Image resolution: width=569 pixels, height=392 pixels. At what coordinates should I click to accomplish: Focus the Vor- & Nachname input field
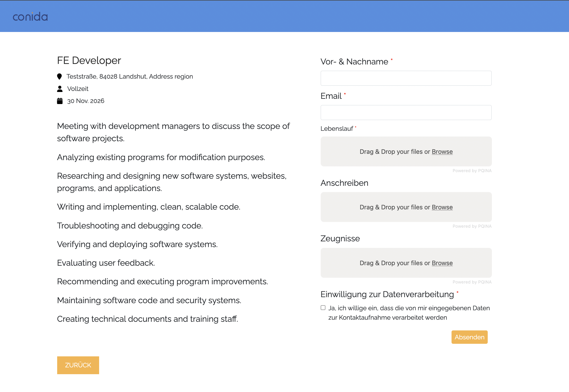[x=406, y=78]
